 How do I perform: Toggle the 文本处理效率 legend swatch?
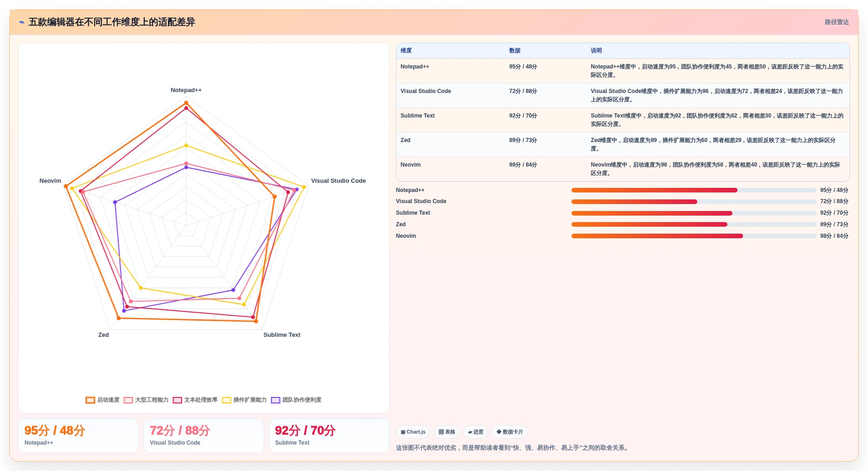coord(177,400)
